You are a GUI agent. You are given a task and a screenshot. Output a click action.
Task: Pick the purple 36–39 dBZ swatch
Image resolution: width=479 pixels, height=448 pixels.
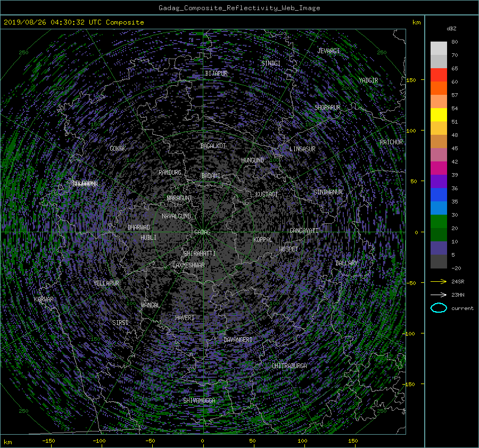[x=439, y=181]
